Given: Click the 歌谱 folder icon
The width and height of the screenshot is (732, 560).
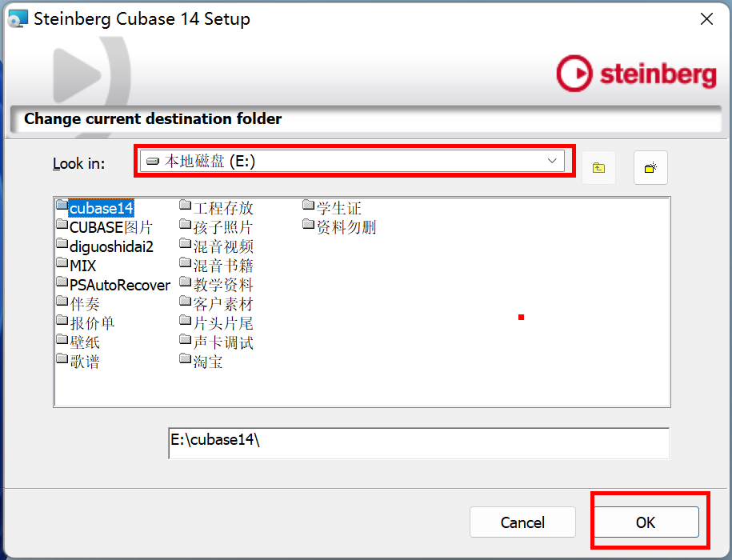Looking at the screenshot, I should (x=62, y=358).
